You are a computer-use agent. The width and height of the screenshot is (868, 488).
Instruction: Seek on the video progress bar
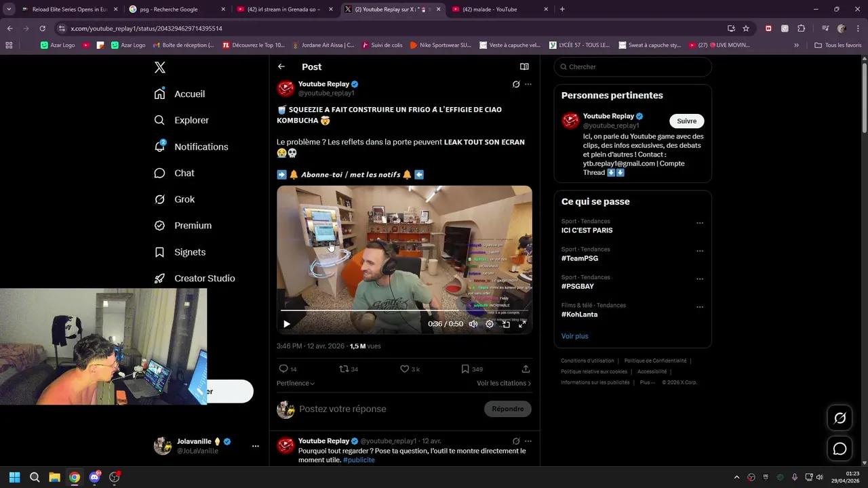point(404,310)
